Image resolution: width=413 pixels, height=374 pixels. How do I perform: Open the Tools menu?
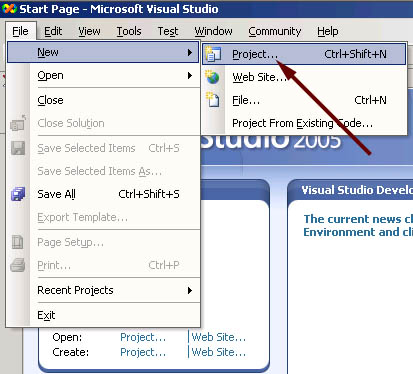tap(129, 31)
